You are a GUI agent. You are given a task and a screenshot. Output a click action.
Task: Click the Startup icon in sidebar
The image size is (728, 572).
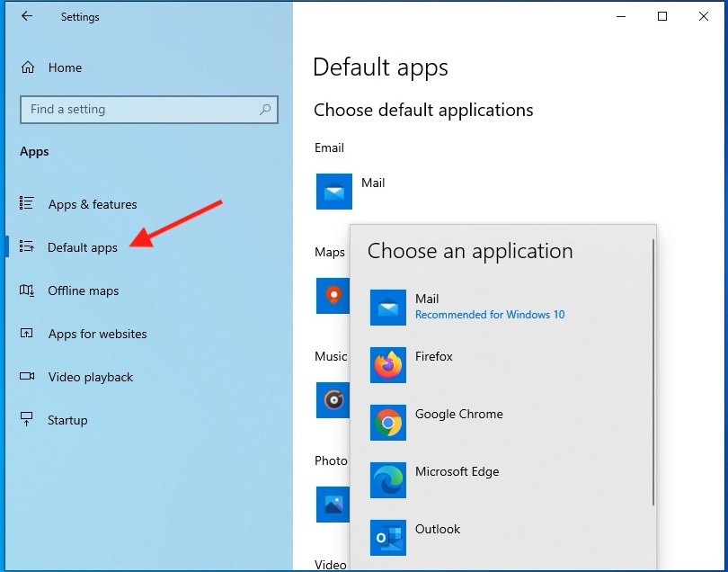pyautogui.click(x=26, y=419)
